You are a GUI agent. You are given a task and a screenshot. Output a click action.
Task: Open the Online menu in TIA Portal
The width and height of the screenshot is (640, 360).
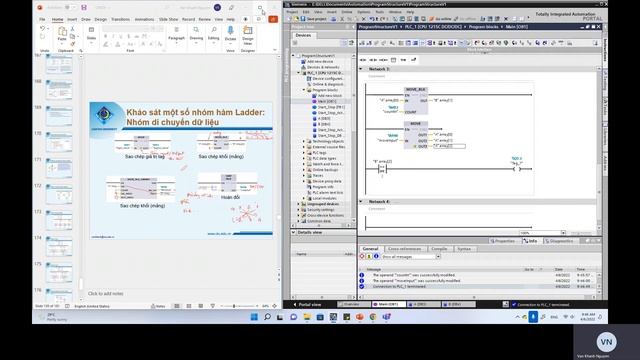[x=347, y=12]
